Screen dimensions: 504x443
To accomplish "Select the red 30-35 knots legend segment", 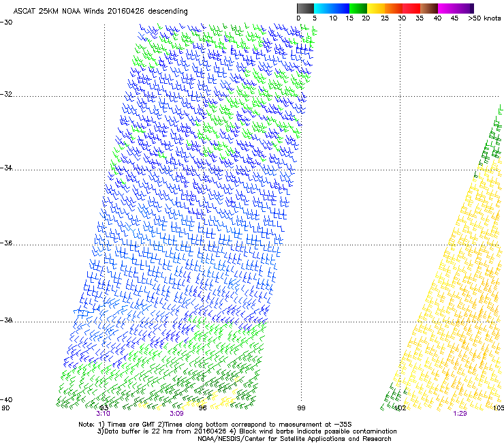I will click(x=411, y=8).
